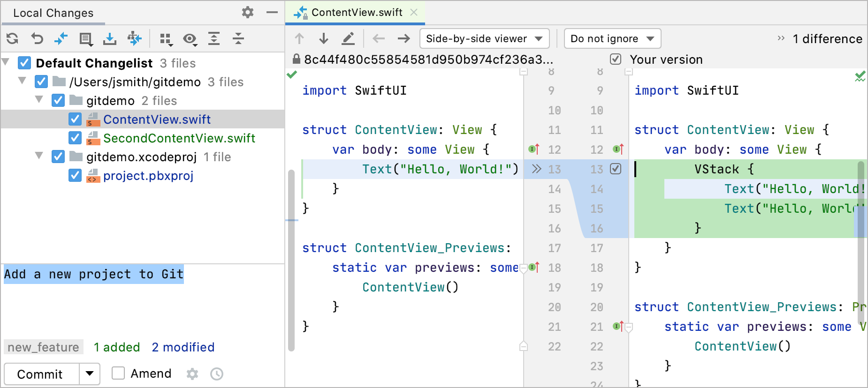Open Local Changes settings gear
This screenshot has width=868, height=388.
248,12
